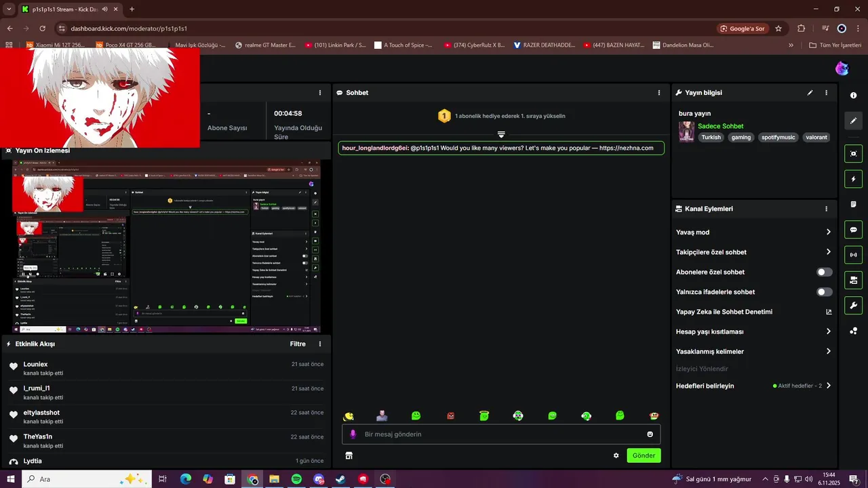The width and height of the screenshot is (868, 488).
Task: Toggle Yalnızca ifadelerle sohbet switch
Action: tap(824, 292)
